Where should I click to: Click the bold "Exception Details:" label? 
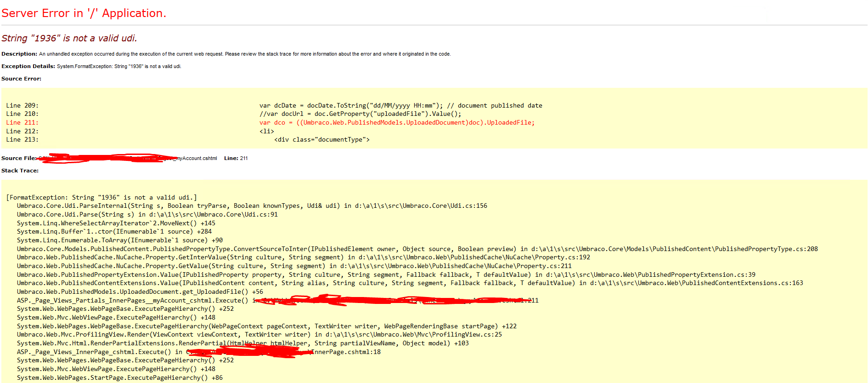pyautogui.click(x=28, y=66)
